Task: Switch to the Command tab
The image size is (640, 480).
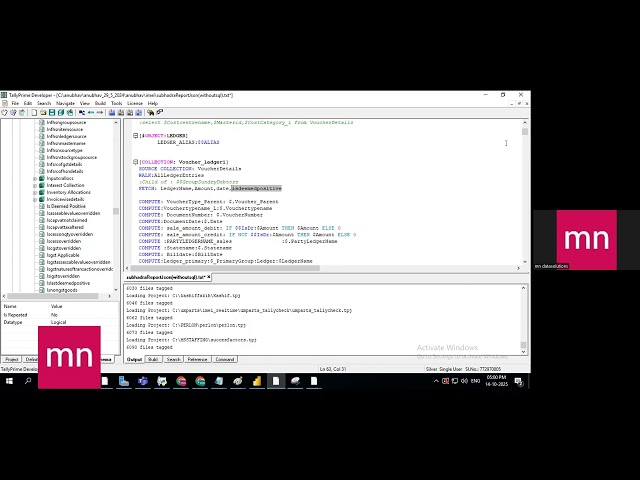Action: tap(224, 360)
